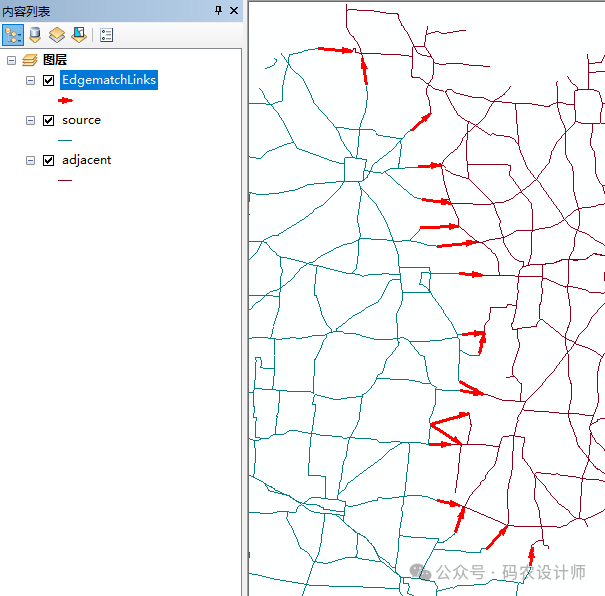Switch to List By Source view
The width and height of the screenshot is (605, 596).
coord(36,35)
